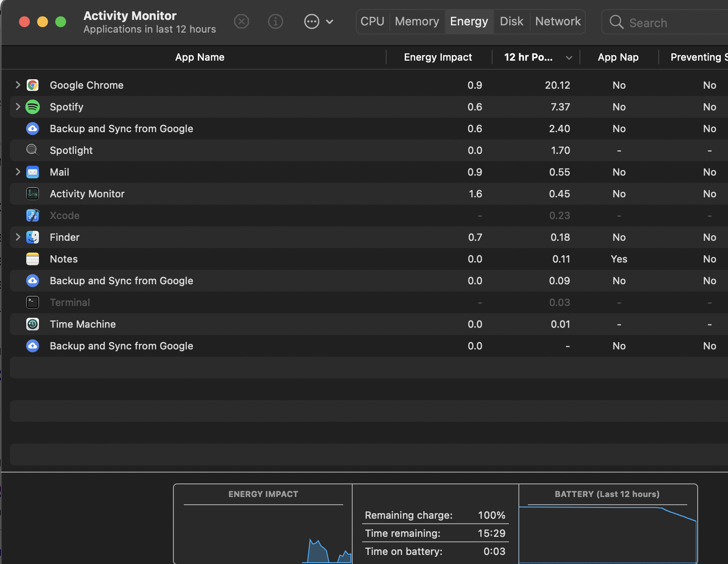The height and width of the screenshot is (564, 728).
Task: Click the Terminal app icon
Action: click(x=33, y=302)
